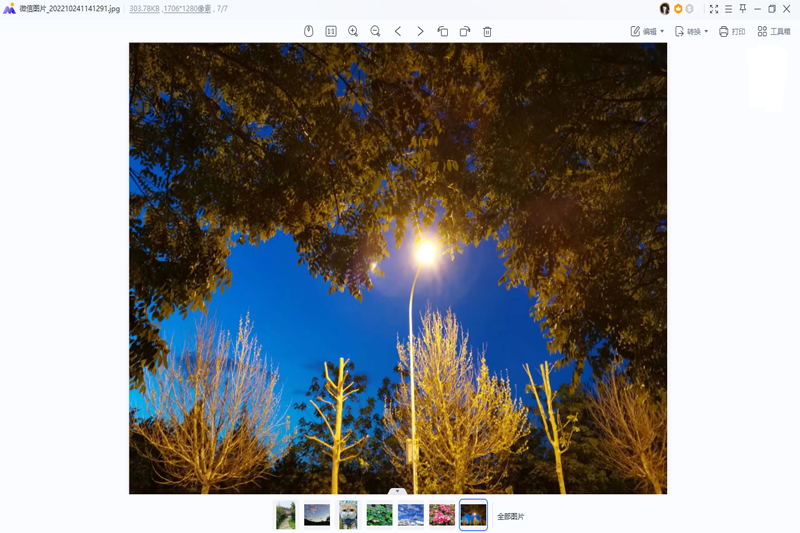Screen dimensions: 800x533
Task: Delete the current image with trash icon
Action: click(x=487, y=31)
